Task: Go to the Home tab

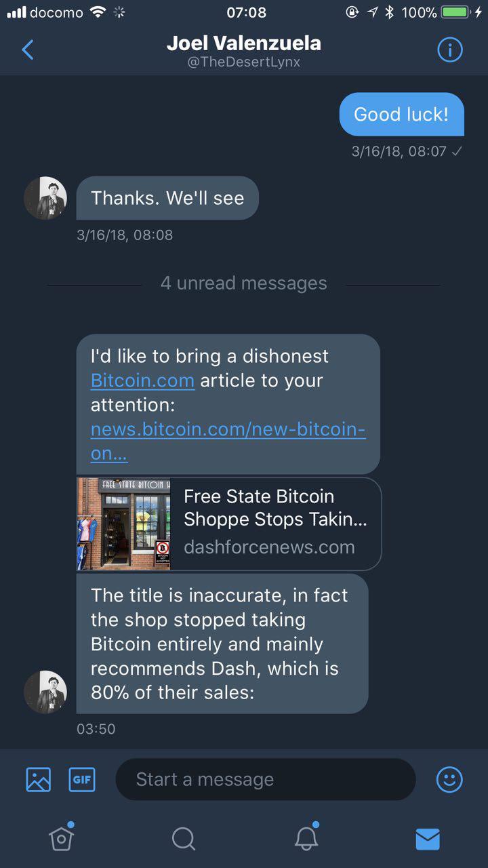Action: (x=61, y=839)
